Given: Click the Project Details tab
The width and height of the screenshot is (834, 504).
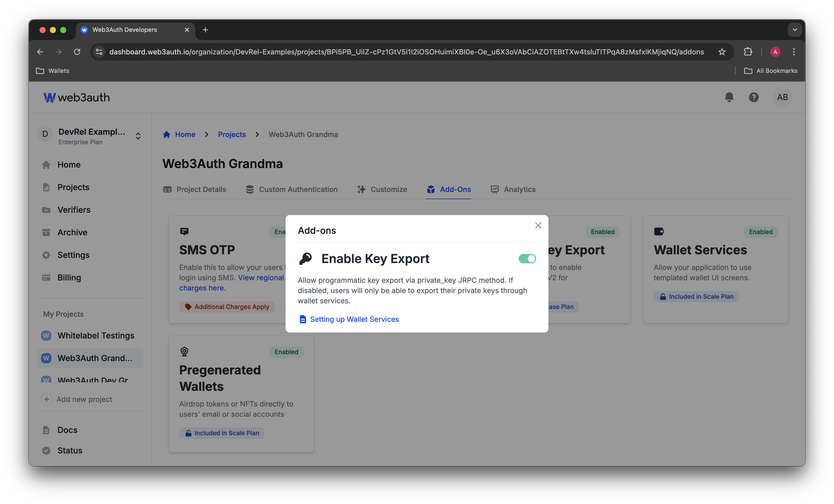Looking at the screenshot, I should point(201,189).
